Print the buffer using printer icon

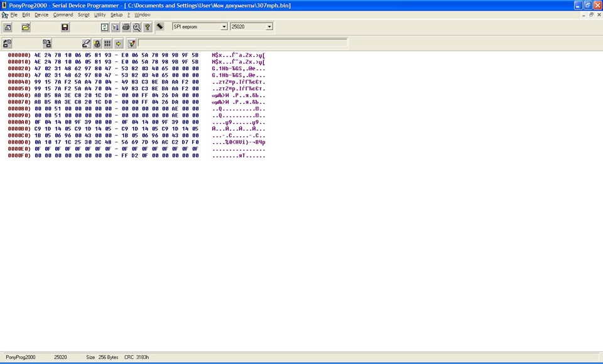(x=126, y=27)
